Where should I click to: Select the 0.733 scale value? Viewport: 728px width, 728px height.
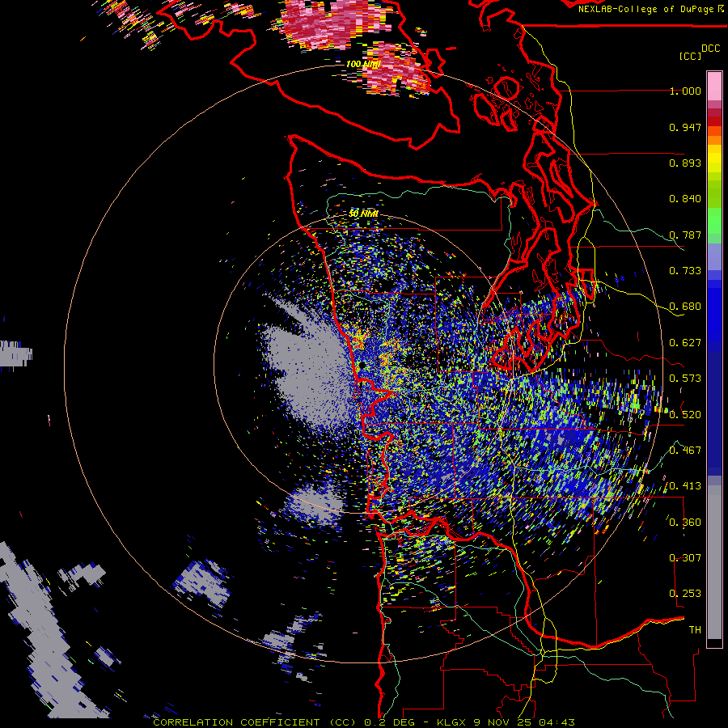(685, 271)
